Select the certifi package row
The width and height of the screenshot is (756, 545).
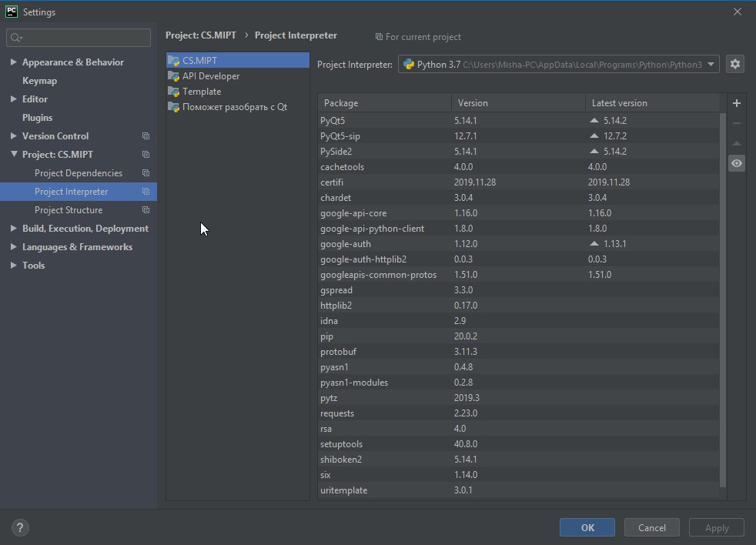(518, 182)
